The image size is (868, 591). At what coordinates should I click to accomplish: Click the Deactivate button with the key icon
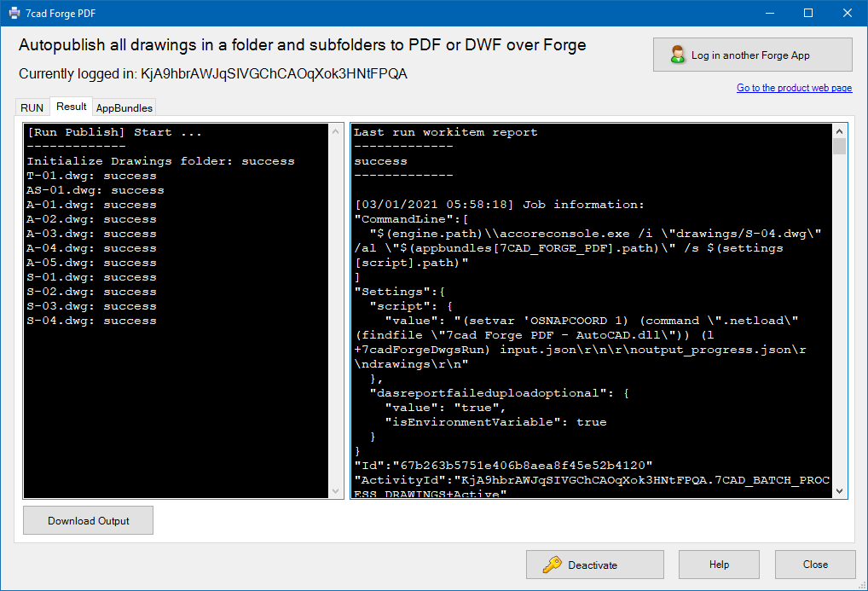click(594, 565)
